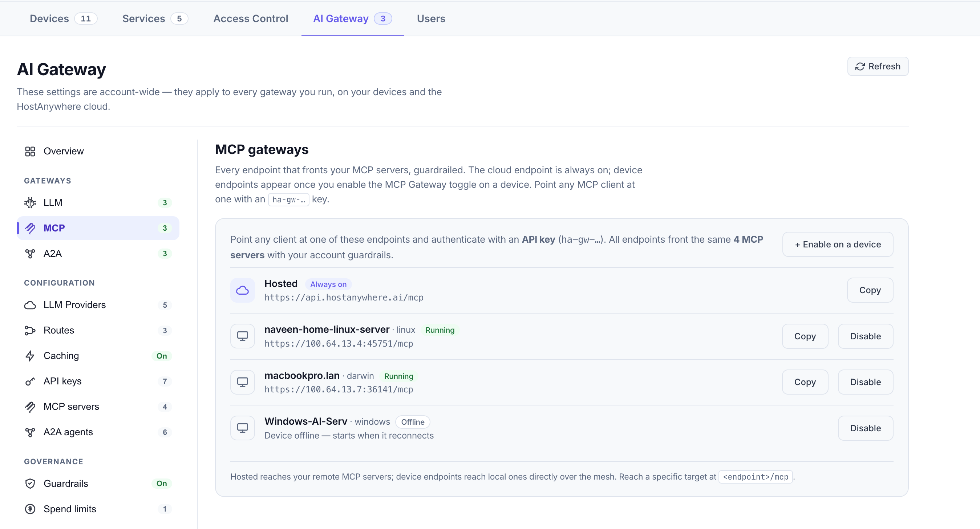Click the A2A network icon under Gateways

coord(30,254)
